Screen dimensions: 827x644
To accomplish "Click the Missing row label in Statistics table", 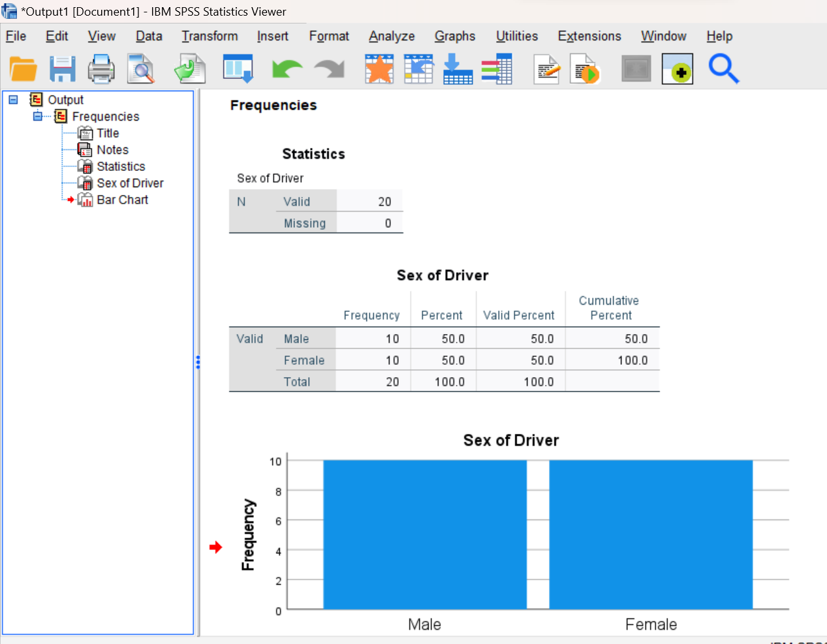I will (305, 223).
